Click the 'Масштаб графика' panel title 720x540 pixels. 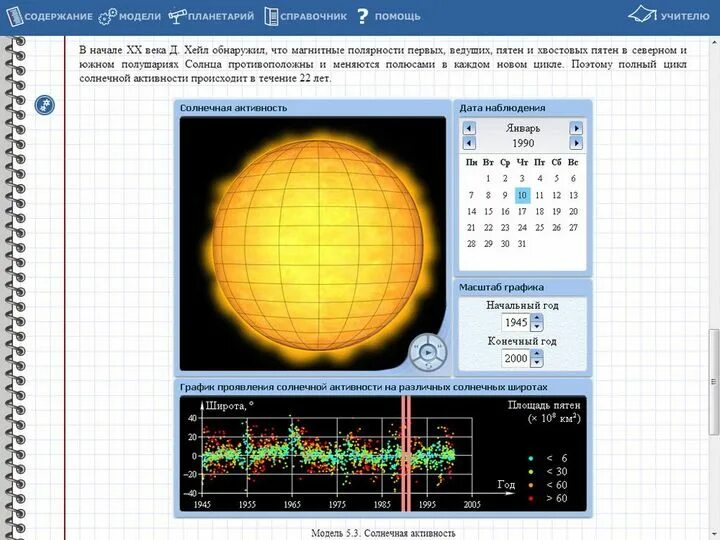pos(501,287)
